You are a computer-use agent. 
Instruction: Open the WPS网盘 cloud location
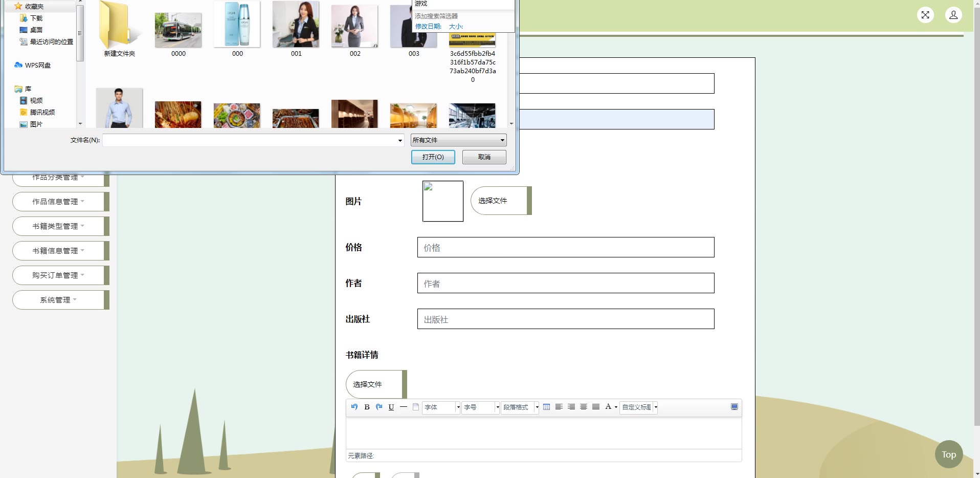(x=33, y=65)
